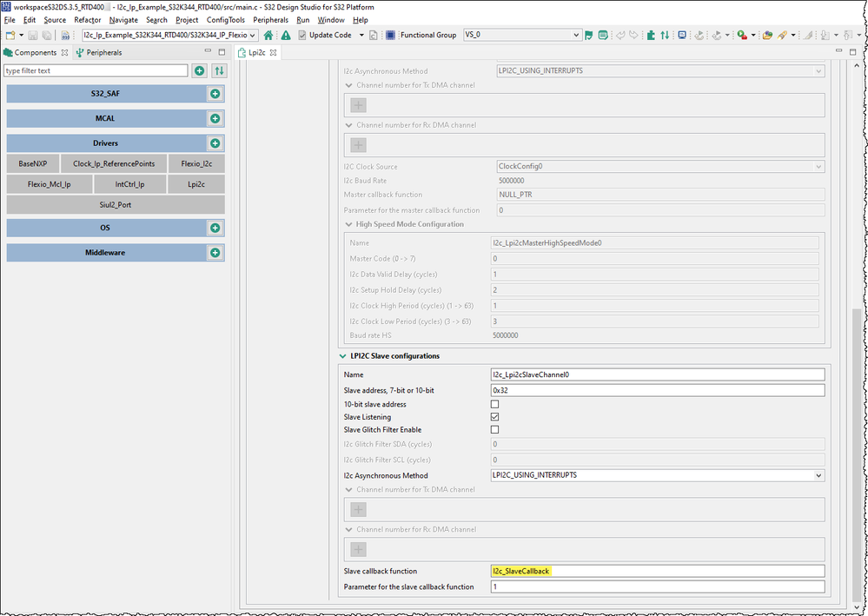Select the IntCtrl_Ip driver component
868x616 pixels.
click(129, 184)
